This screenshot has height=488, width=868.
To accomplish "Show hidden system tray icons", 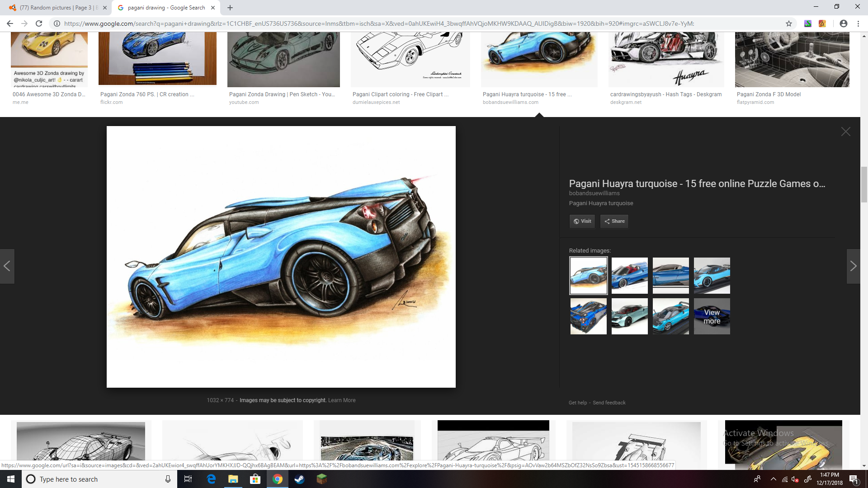I will click(x=773, y=479).
